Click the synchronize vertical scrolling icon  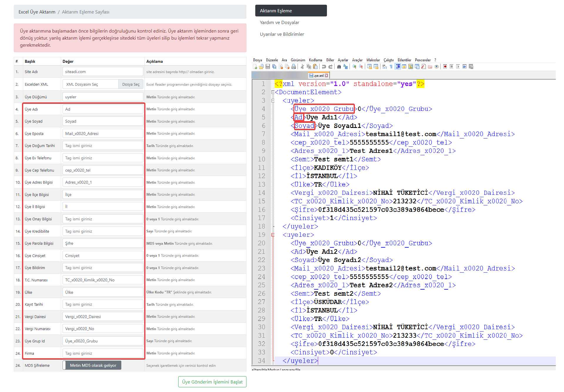point(369,67)
